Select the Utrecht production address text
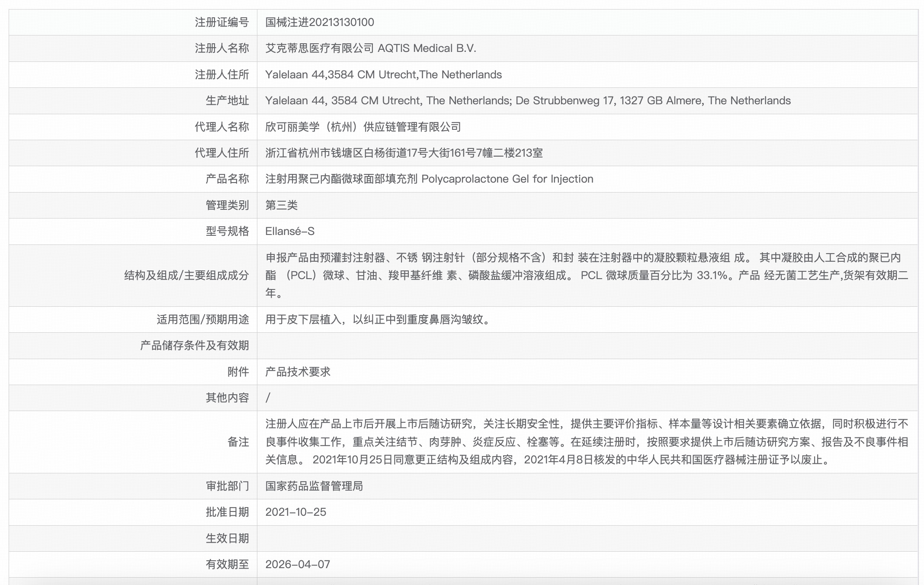This screenshot has width=924, height=585. (x=528, y=101)
